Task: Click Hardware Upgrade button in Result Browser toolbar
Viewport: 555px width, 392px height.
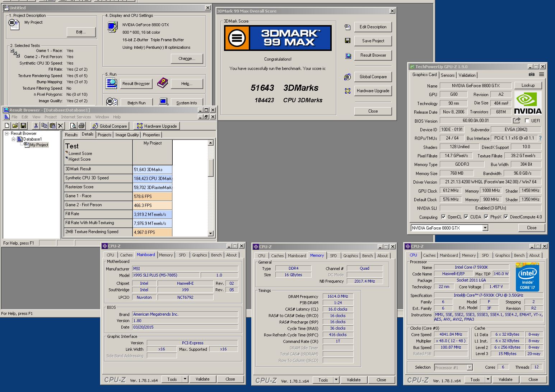Action: click(157, 126)
